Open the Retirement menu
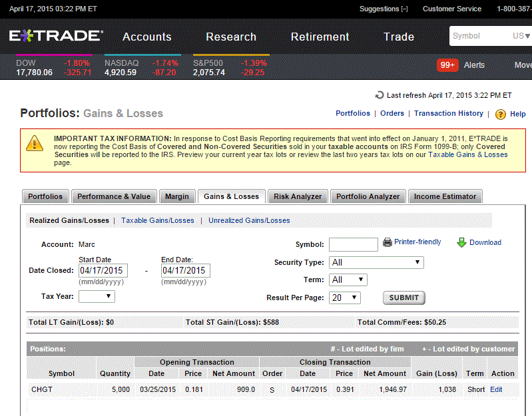The height and width of the screenshot is (416, 532). (x=320, y=37)
